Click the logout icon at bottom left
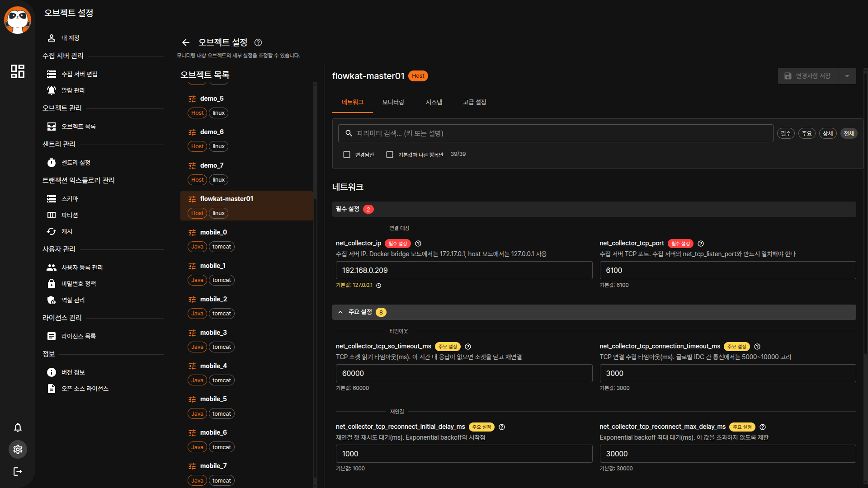This screenshot has height=488, width=868. pos(18,472)
